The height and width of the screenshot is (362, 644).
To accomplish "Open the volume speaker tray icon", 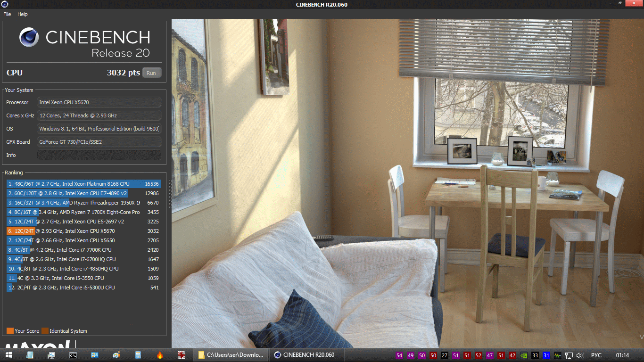I will tap(579, 355).
